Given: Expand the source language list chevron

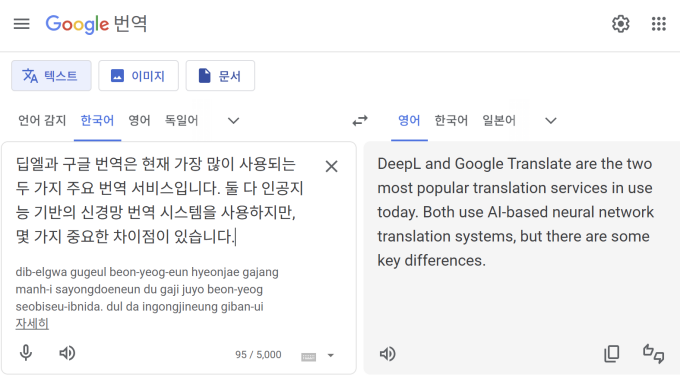Looking at the screenshot, I should (234, 121).
